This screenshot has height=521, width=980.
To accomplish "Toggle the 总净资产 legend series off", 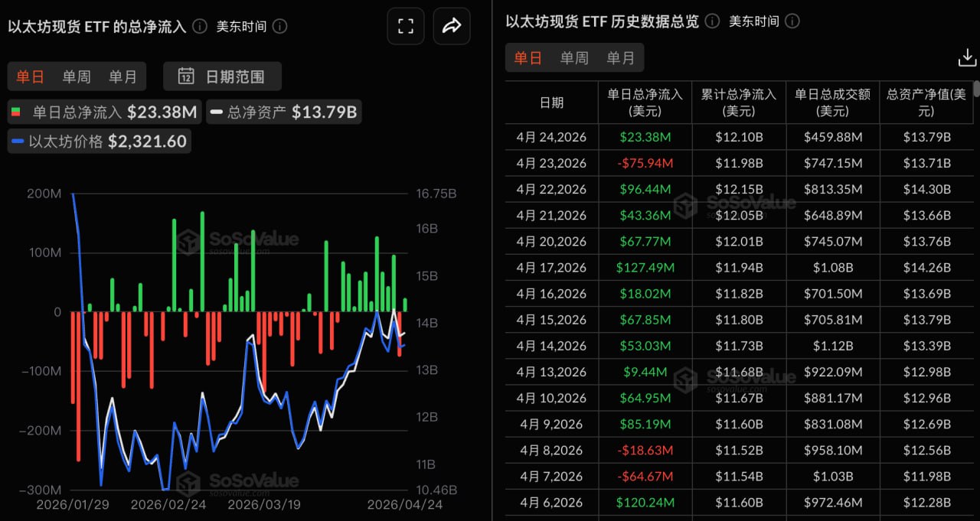I will 283,112.
